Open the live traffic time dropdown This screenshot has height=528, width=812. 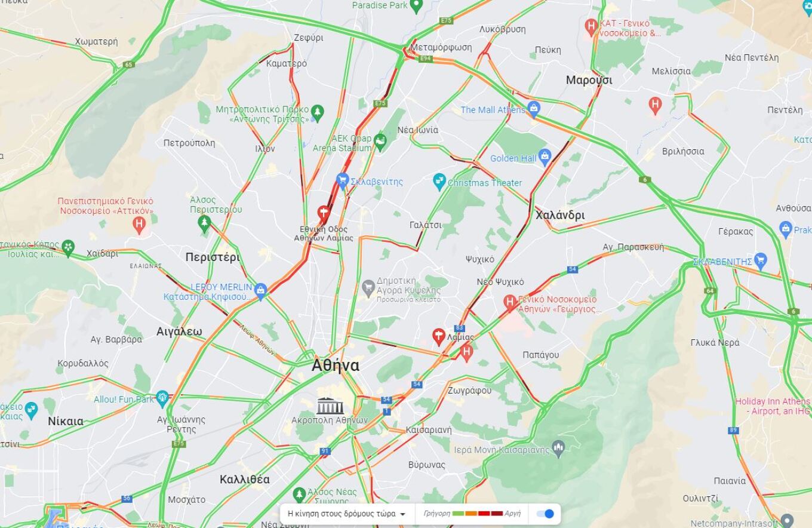(346, 514)
